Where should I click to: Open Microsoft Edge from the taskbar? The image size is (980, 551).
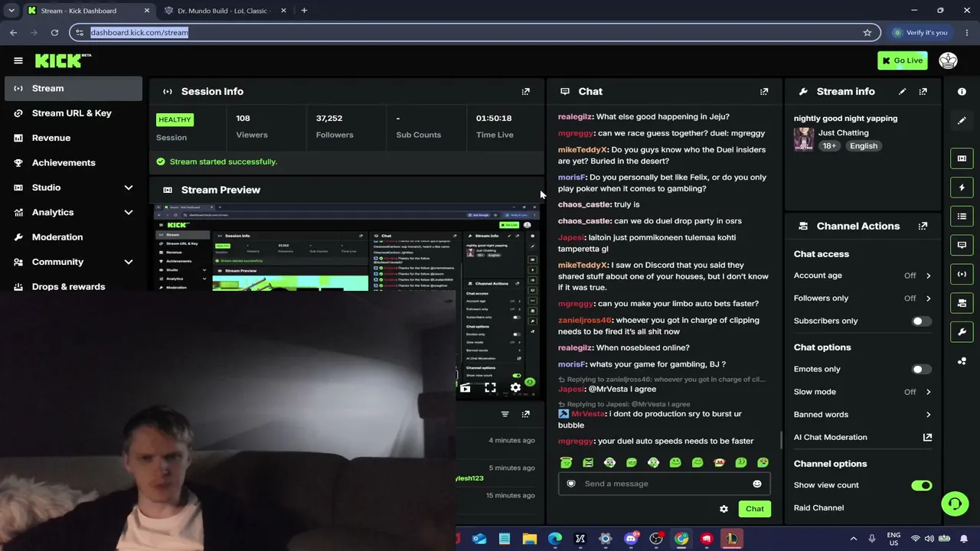pyautogui.click(x=555, y=539)
